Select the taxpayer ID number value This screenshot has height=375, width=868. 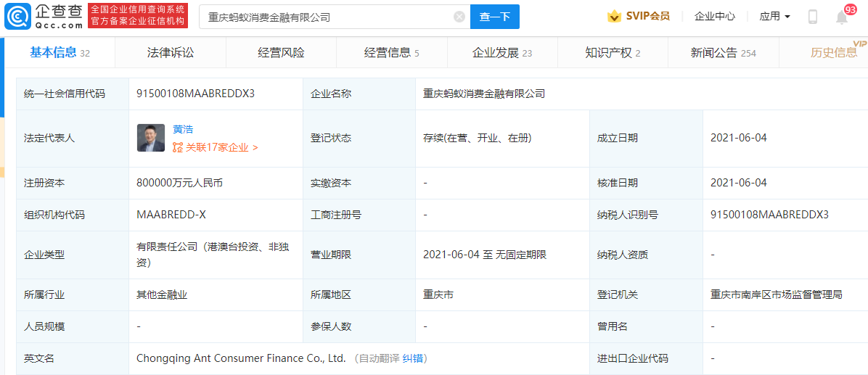769,215
